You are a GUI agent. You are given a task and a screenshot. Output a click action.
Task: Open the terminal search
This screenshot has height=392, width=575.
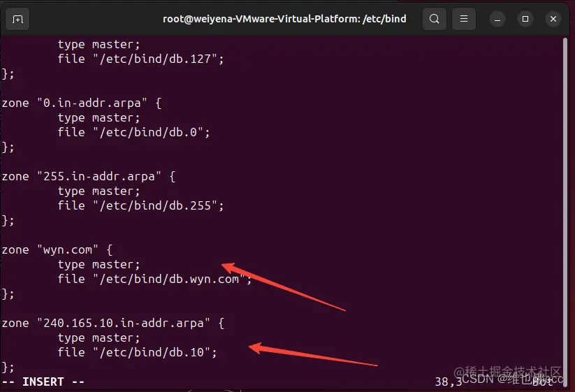point(434,19)
